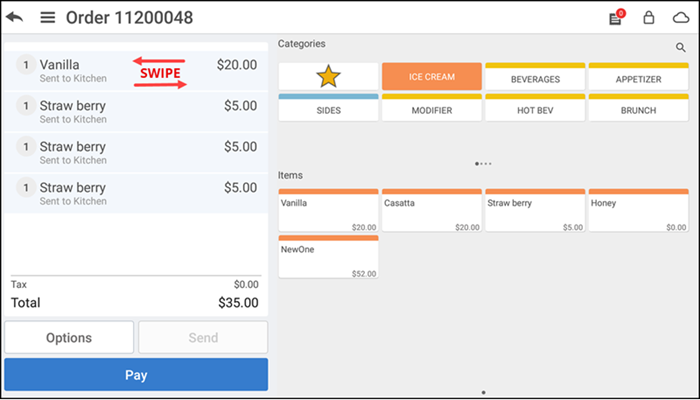Click the back arrow icon
Image resolution: width=700 pixels, height=400 pixels.
(16, 18)
